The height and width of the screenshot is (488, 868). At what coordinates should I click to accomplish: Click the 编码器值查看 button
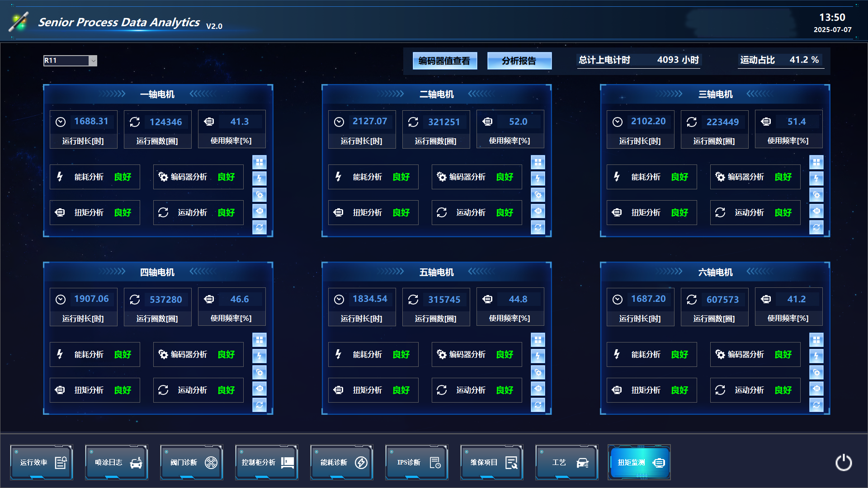point(444,61)
